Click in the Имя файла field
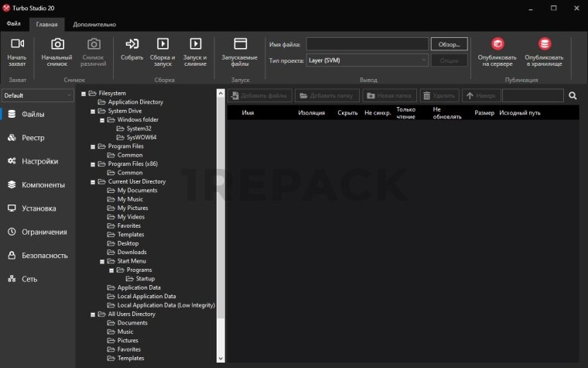The image size is (588, 368). pos(367,44)
